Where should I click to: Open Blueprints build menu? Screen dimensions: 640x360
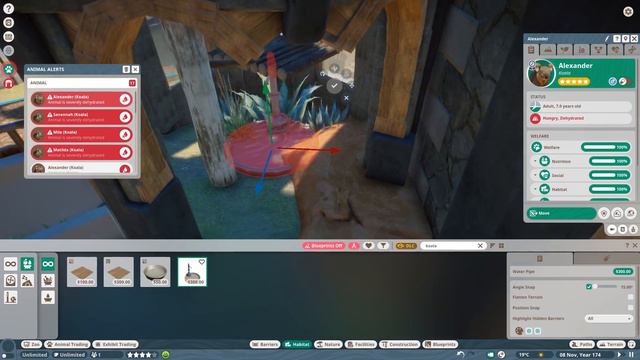[x=440, y=344]
